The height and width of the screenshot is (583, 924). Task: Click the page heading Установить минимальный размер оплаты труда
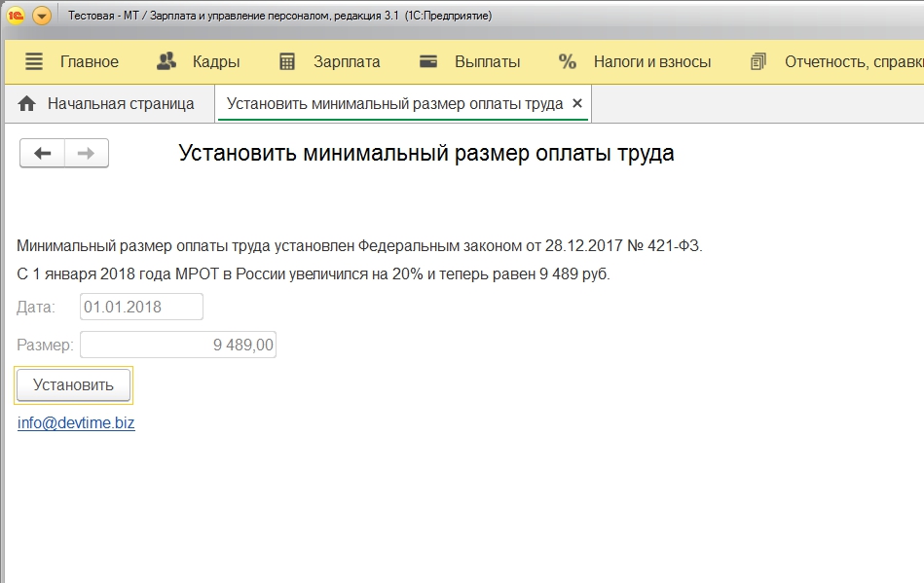coord(426,153)
